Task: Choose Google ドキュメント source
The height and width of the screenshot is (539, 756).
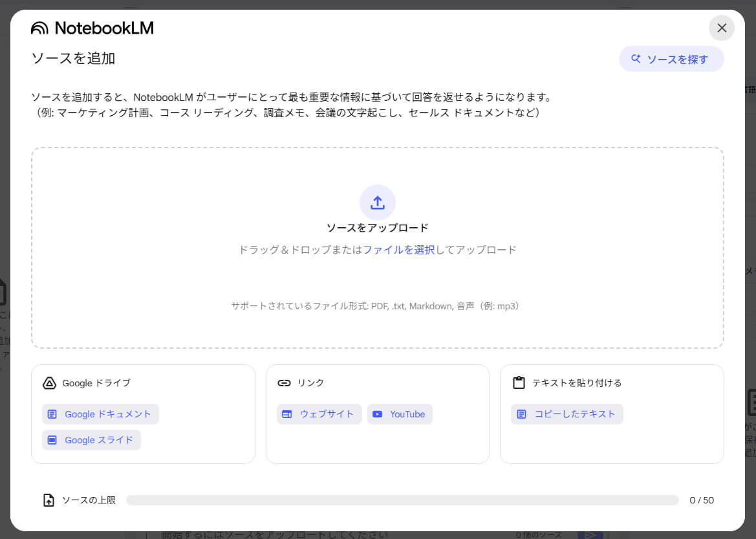Action: click(x=100, y=414)
